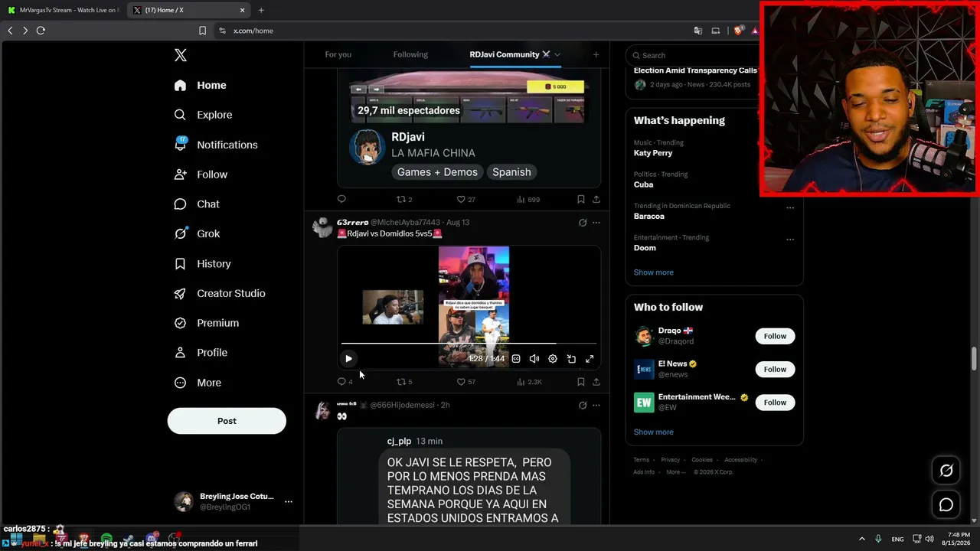Open the floating messages button
980x551 pixels.
[946, 505]
